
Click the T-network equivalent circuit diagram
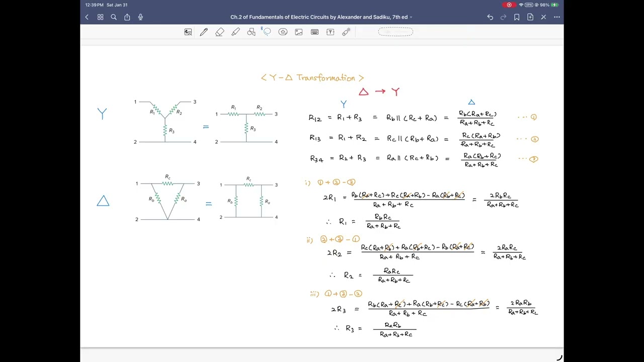(x=247, y=125)
